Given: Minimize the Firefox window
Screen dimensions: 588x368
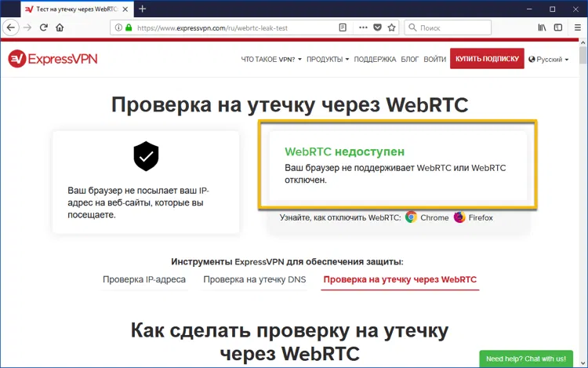Looking at the screenshot, I should 529,9.
